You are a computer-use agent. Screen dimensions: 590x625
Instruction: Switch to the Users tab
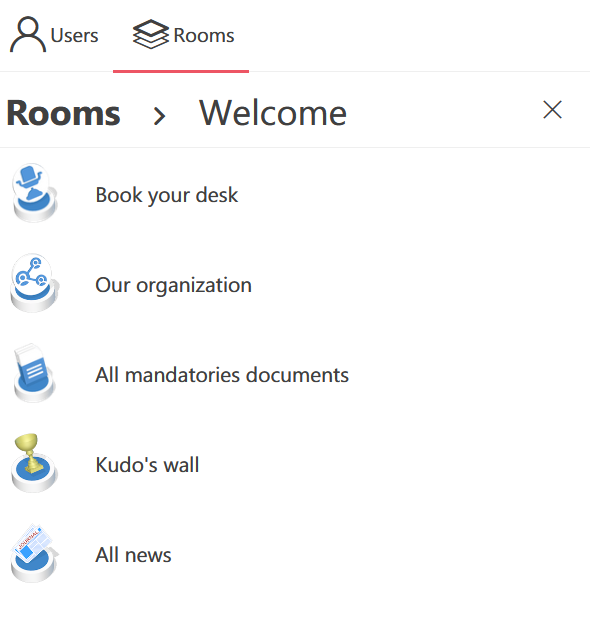pyautogui.click(x=54, y=35)
